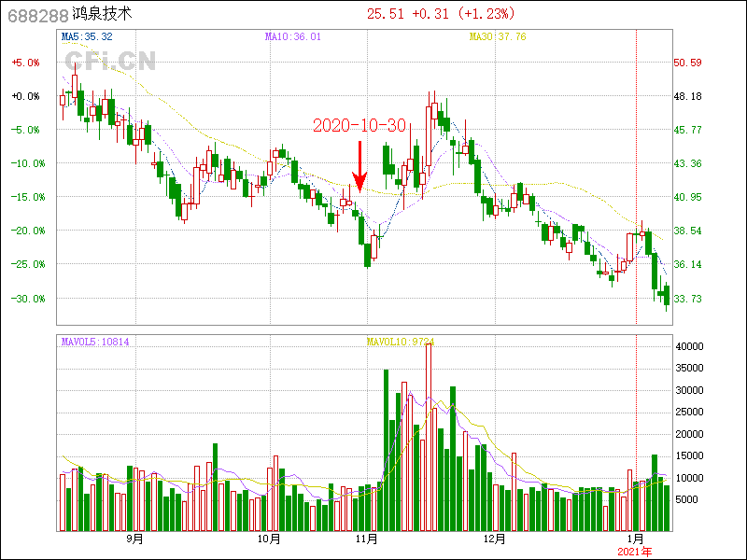Click the stock name 鸿泉技术
This screenshot has height=560, width=747.
click(102, 15)
